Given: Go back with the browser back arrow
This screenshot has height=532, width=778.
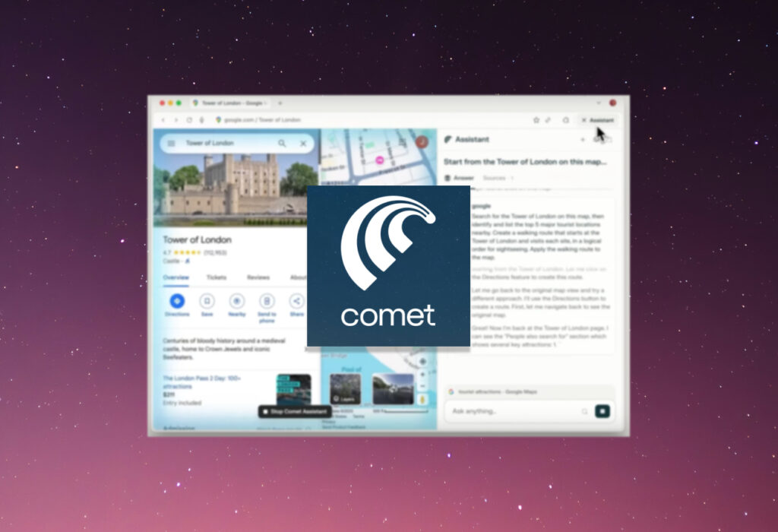Looking at the screenshot, I should pyautogui.click(x=163, y=120).
